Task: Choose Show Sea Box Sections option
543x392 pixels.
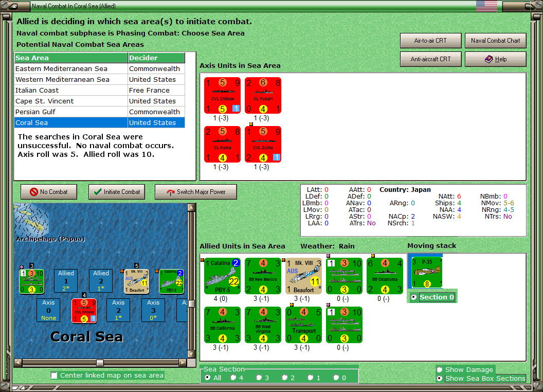Action: coord(440,379)
